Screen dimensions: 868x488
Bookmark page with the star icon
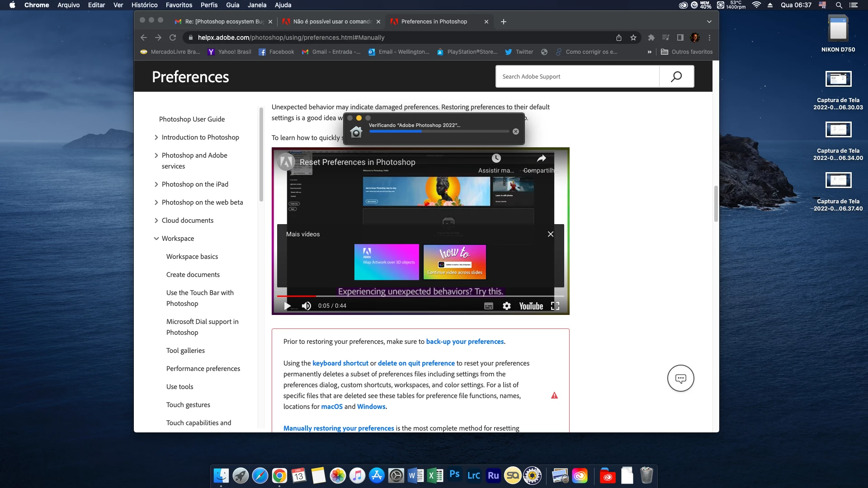[x=633, y=38]
